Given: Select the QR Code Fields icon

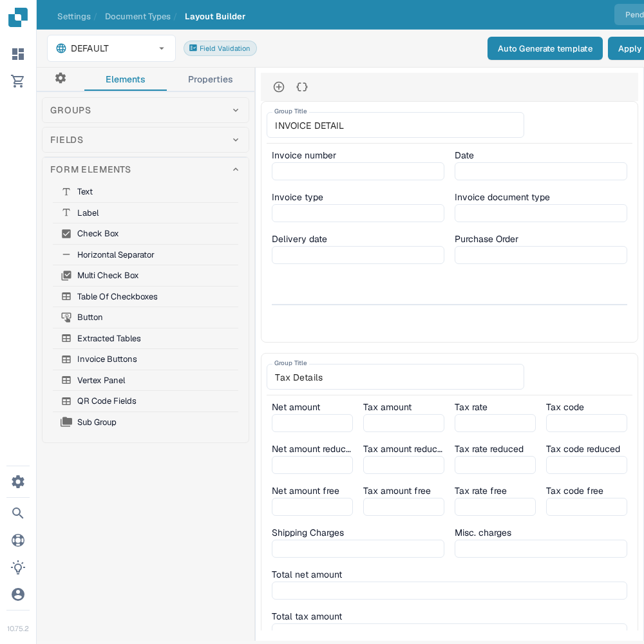Looking at the screenshot, I should coord(66,401).
